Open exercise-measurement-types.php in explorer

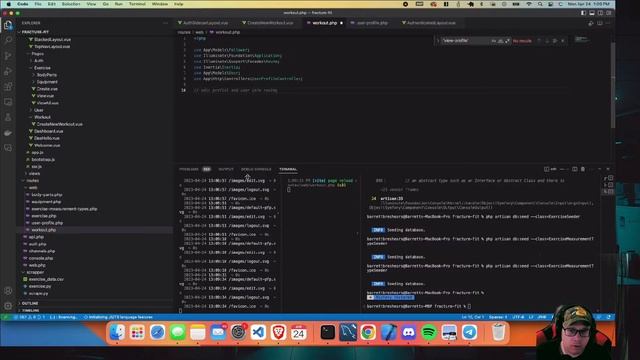click(64, 209)
